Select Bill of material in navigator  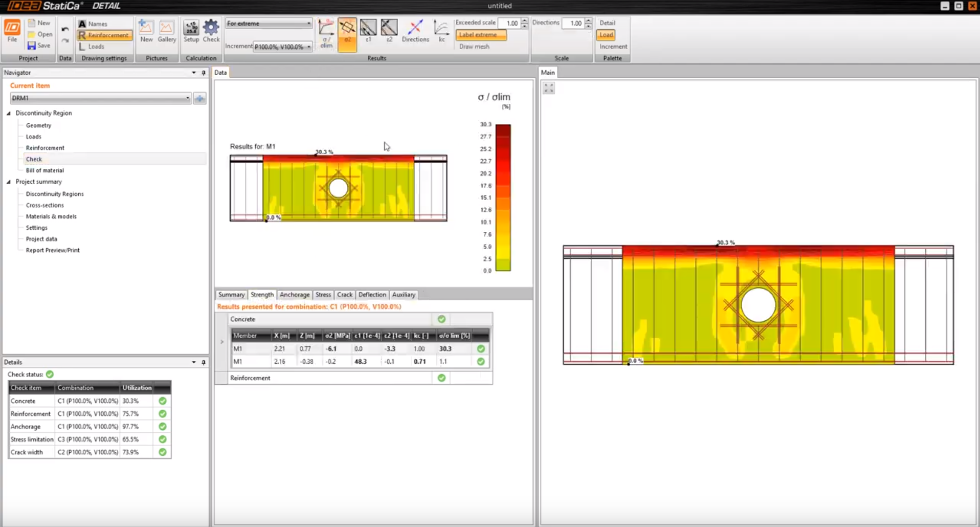click(x=44, y=170)
